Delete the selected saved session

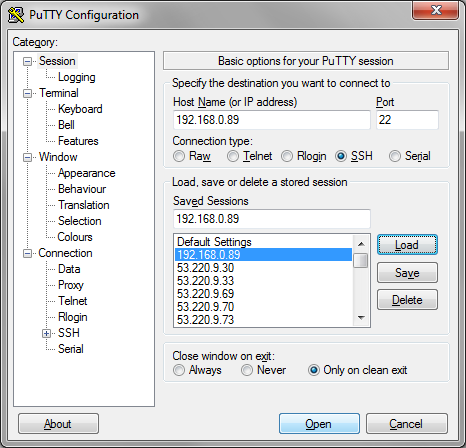[407, 300]
